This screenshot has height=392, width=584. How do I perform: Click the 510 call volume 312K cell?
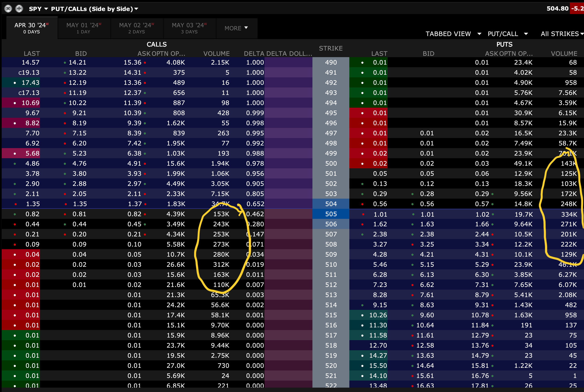coord(221,265)
